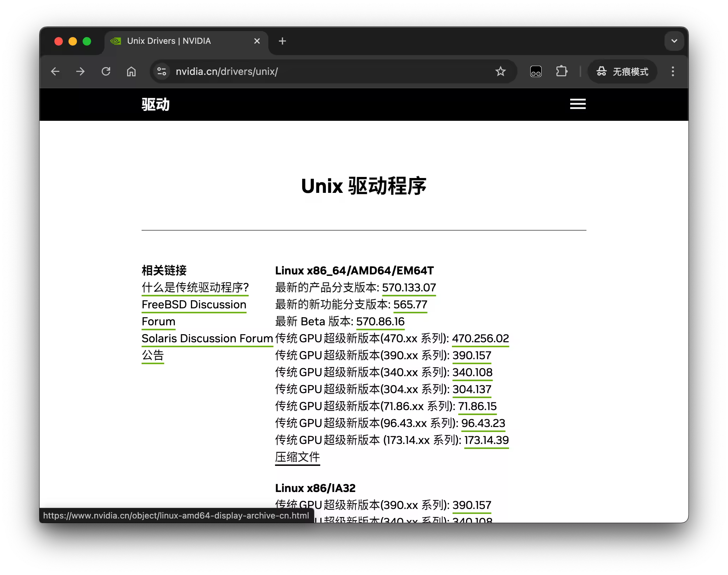728x575 pixels.
Task: Click the Unix 驱动程序 page title
Action: pos(364,186)
